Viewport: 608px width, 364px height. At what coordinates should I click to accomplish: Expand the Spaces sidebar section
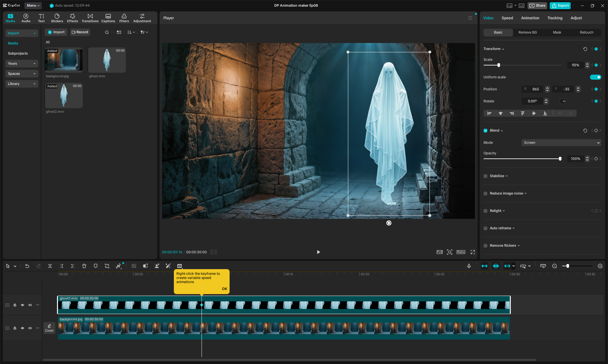(22, 74)
